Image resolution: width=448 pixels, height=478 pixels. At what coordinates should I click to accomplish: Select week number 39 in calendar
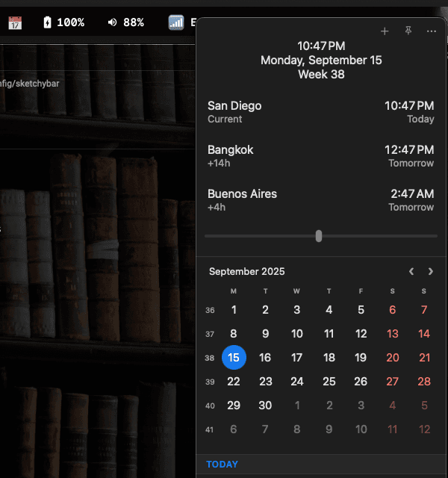pyautogui.click(x=210, y=382)
